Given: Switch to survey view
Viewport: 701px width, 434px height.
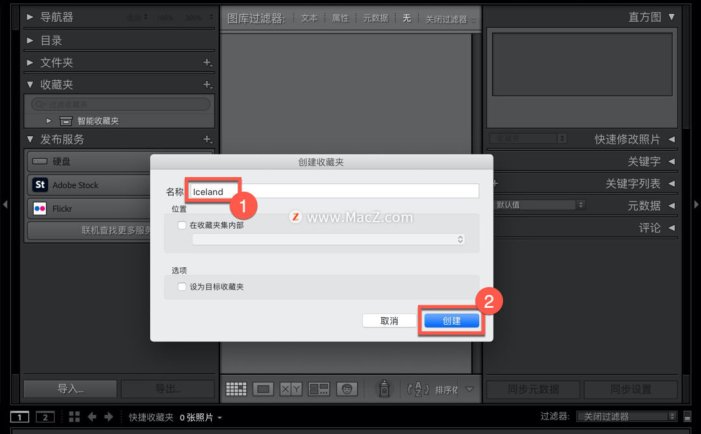Looking at the screenshot, I should tap(319, 389).
